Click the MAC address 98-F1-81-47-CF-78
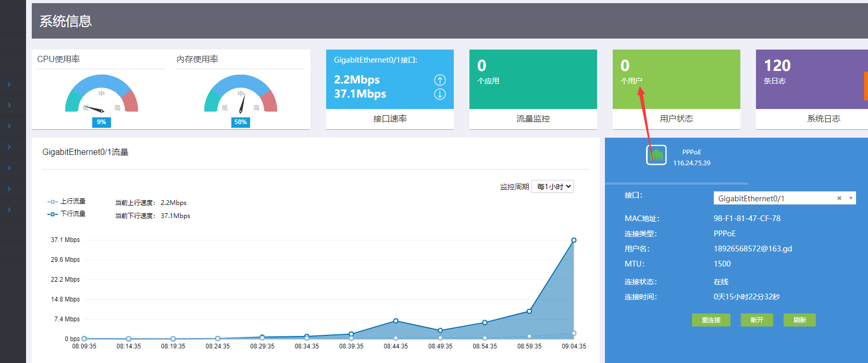The width and height of the screenshot is (868, 363). (747, 219)
